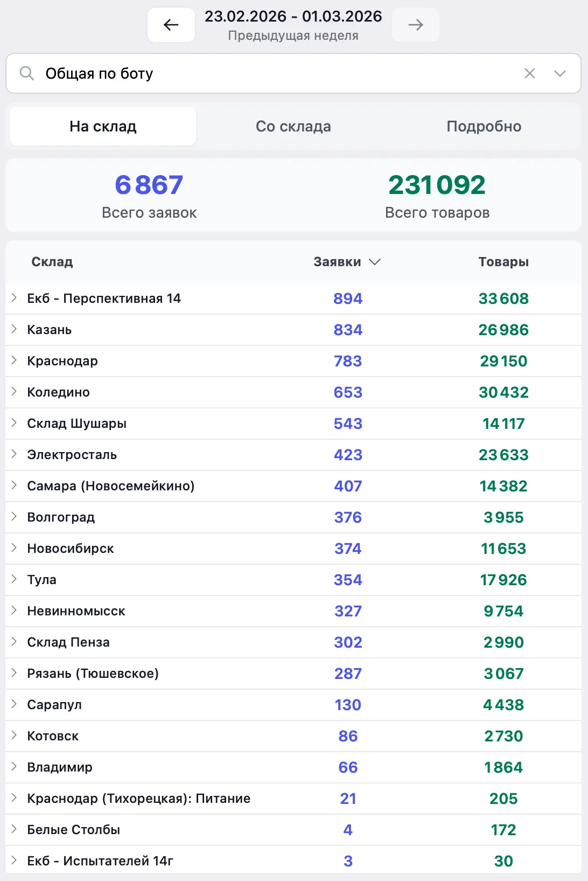Expand the Краснодар row chevron

point(15,360)
